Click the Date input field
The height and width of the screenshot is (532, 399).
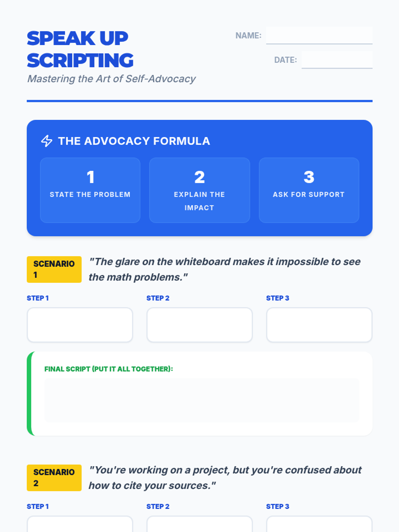pyautogui.click(x=337, y=60)
